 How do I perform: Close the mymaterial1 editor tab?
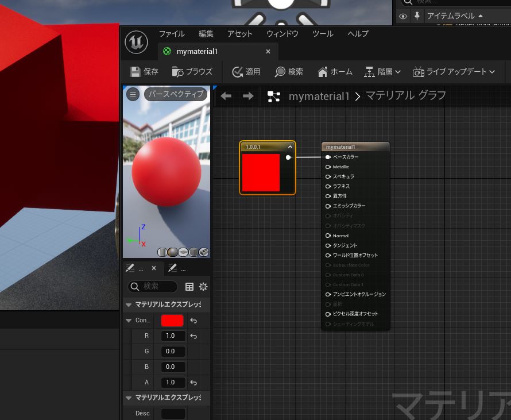[x=268, y=52]
